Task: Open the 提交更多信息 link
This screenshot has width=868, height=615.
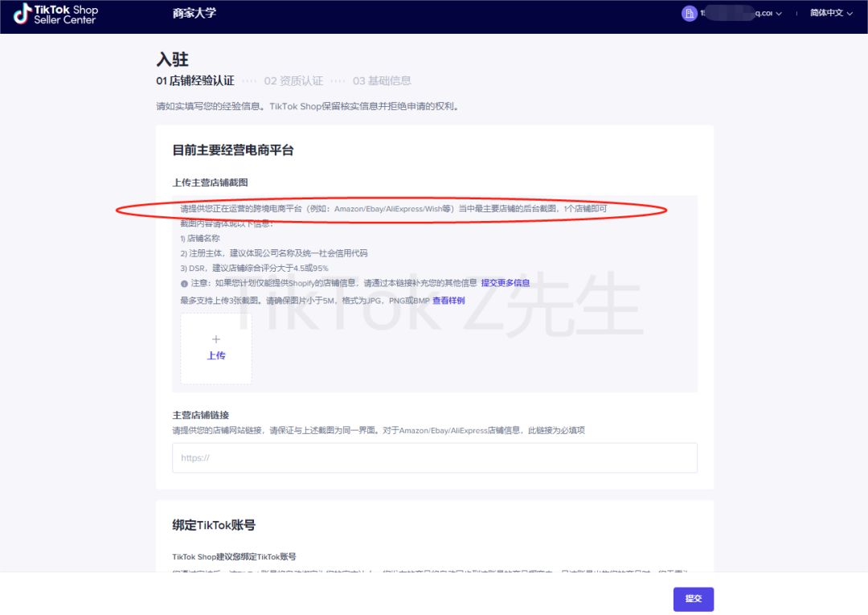Action: tap(507, 283)
